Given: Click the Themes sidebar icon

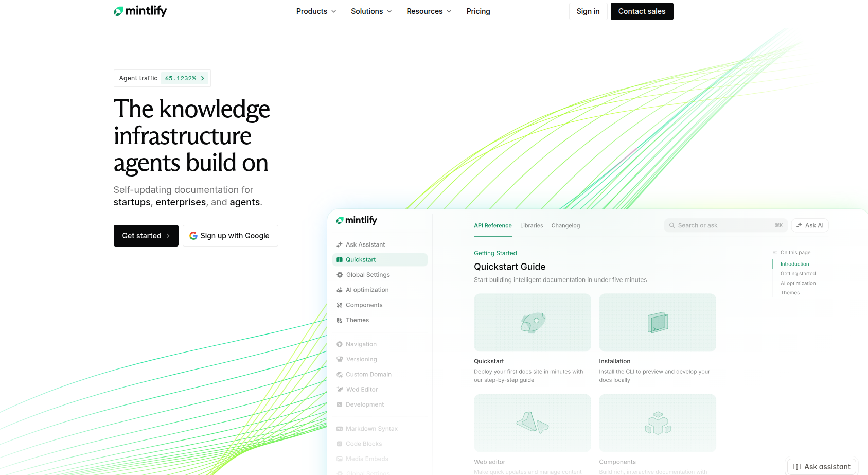Looking at the screenshot, I should point(340,320).
